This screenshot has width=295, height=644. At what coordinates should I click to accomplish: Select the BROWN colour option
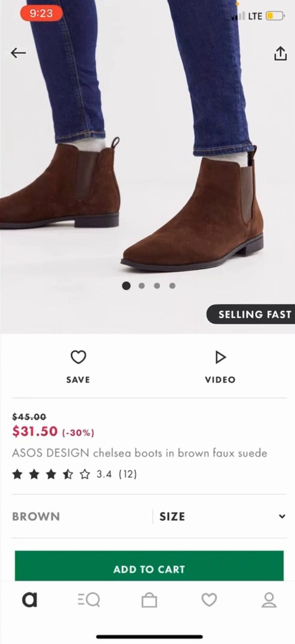[36, 516]
